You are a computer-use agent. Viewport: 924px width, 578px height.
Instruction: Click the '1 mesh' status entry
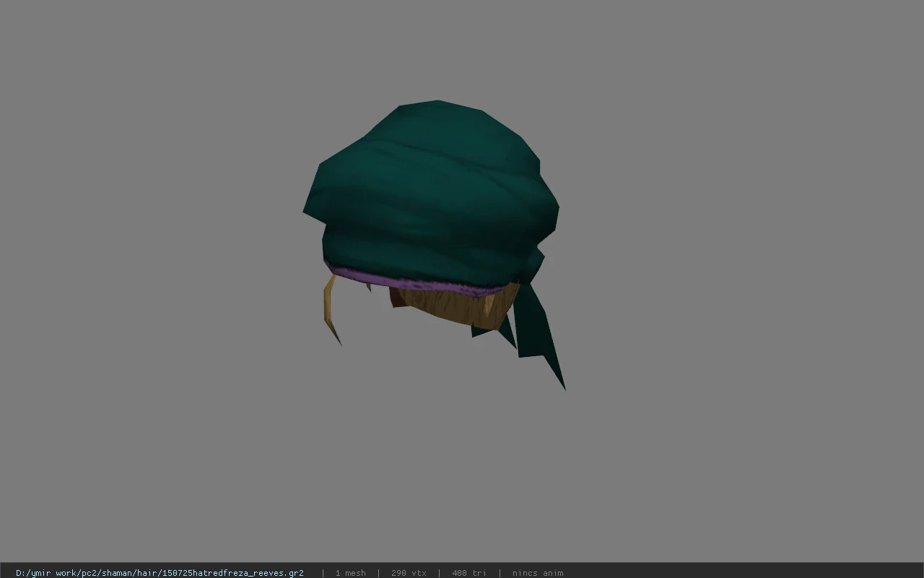pos(350,573)
